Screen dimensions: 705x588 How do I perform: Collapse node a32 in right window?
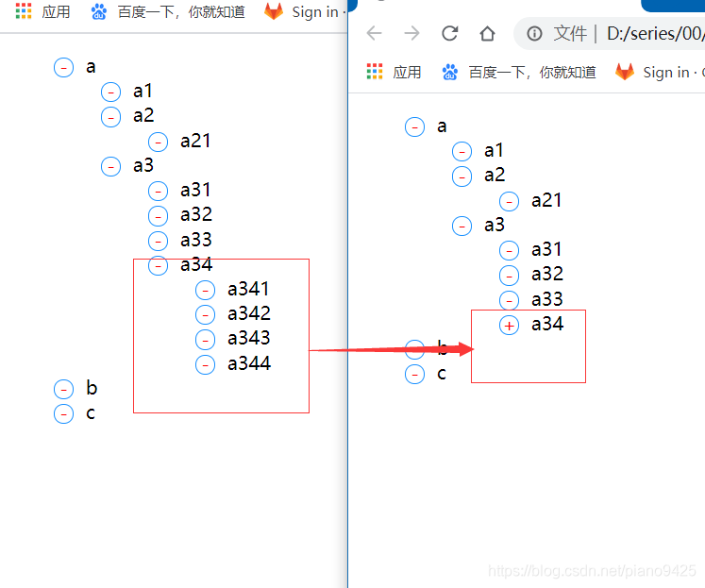tap(509, 276)
